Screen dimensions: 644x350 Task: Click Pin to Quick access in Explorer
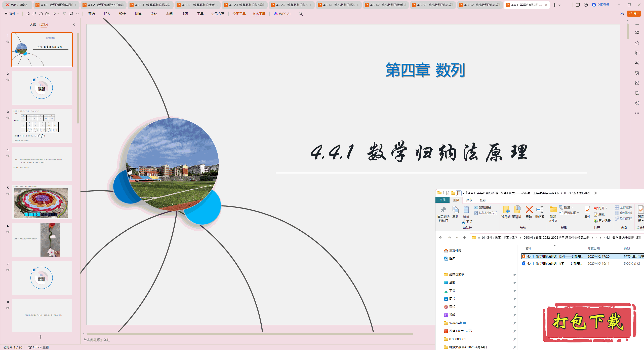[443, 214]
